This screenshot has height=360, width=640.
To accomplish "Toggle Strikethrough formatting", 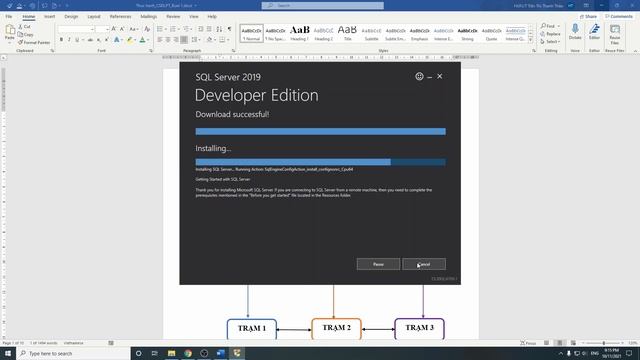I will point(90,40).
